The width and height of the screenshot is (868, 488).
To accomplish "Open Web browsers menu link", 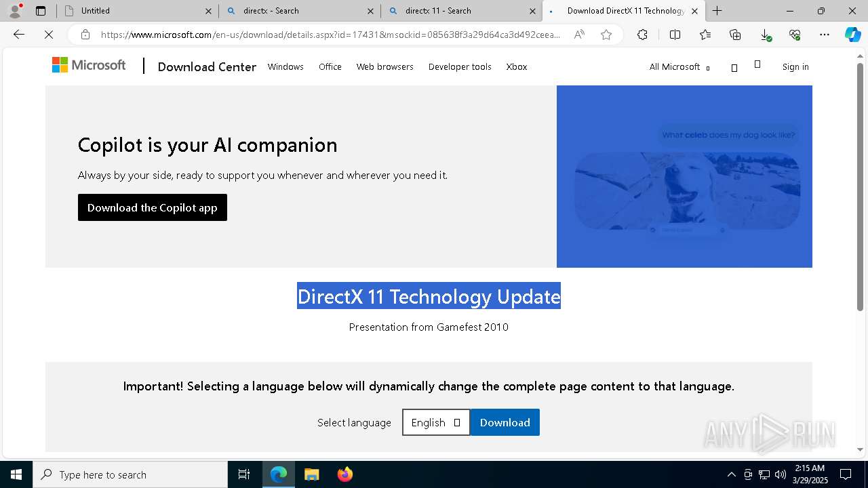I will [384, 66].
